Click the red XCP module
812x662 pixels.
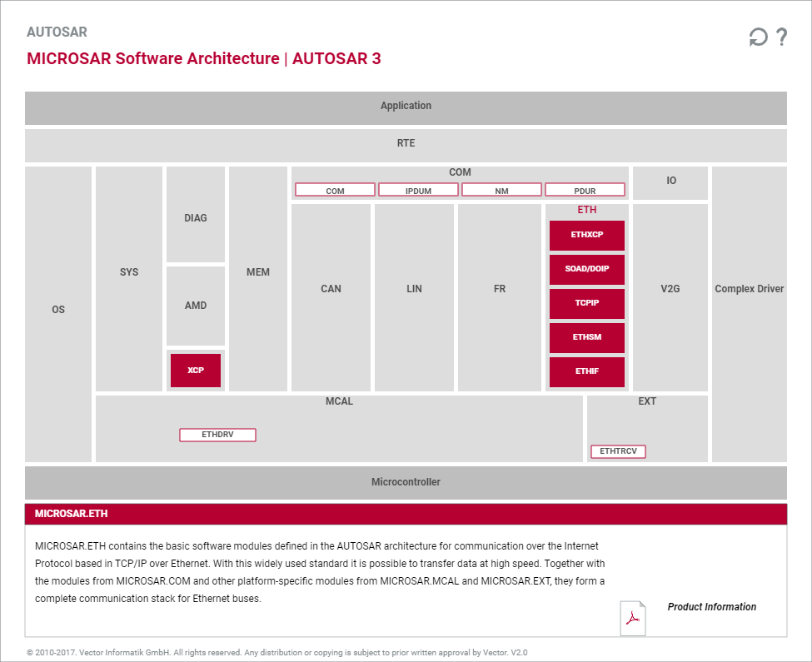195,371
